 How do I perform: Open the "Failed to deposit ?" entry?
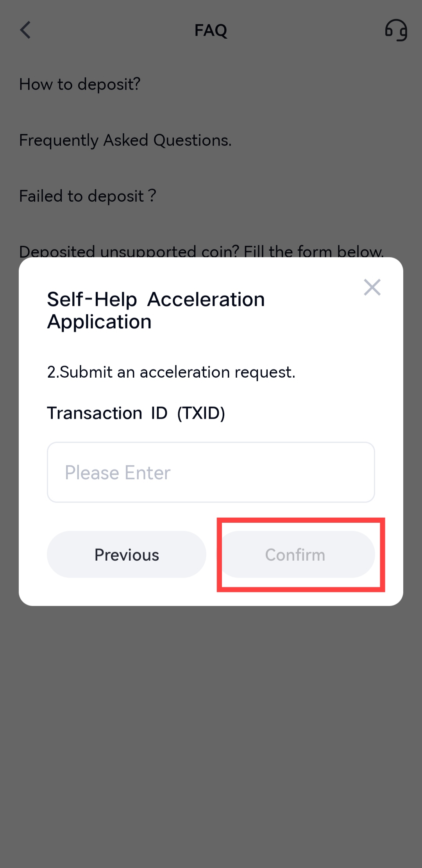pos(88,196)
